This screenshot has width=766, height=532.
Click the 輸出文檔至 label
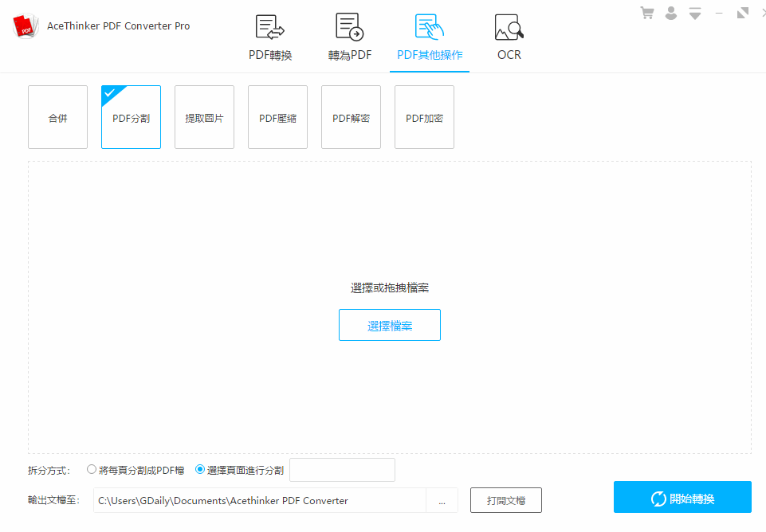click(53, 500)
